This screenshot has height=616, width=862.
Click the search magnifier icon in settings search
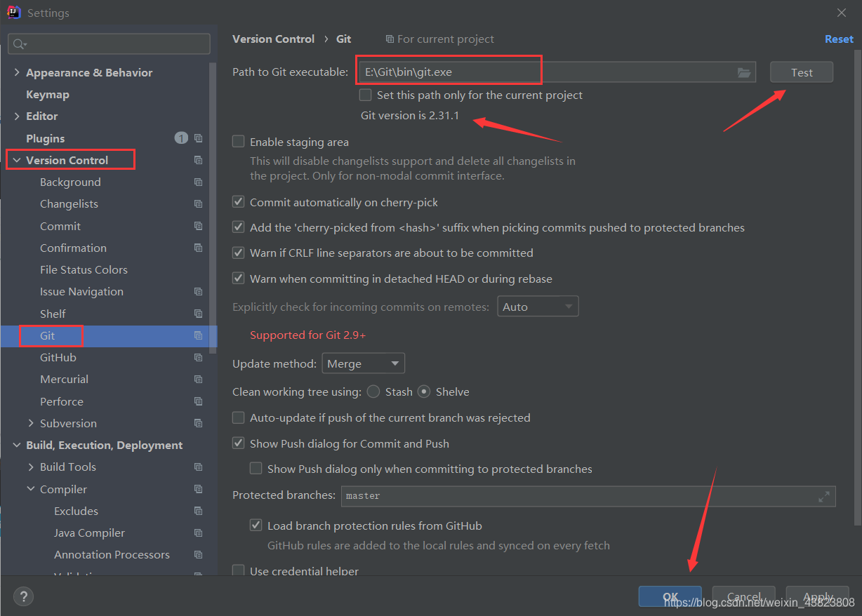tap(19, 44)
